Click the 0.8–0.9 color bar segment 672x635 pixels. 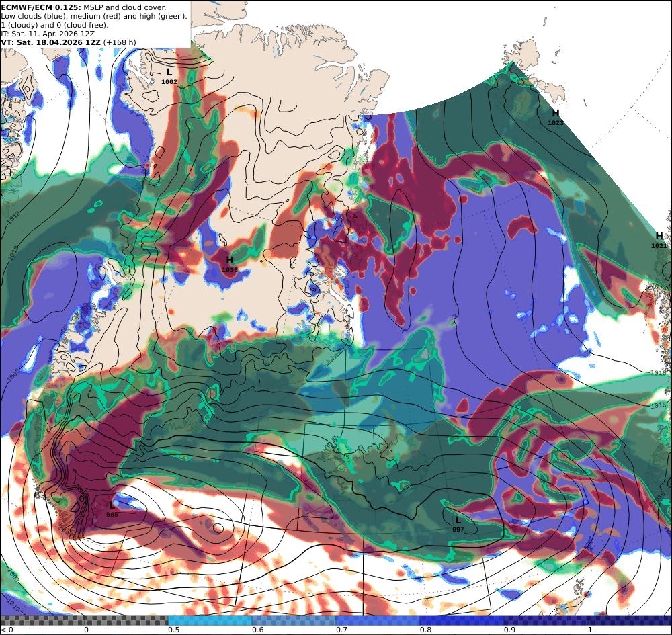click(462, 620)
